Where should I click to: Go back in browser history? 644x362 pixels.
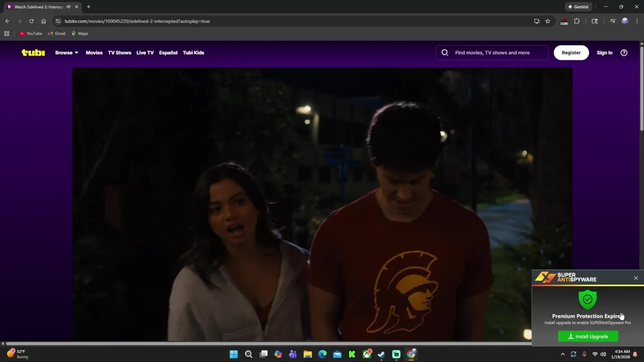[x=7, y=21]
